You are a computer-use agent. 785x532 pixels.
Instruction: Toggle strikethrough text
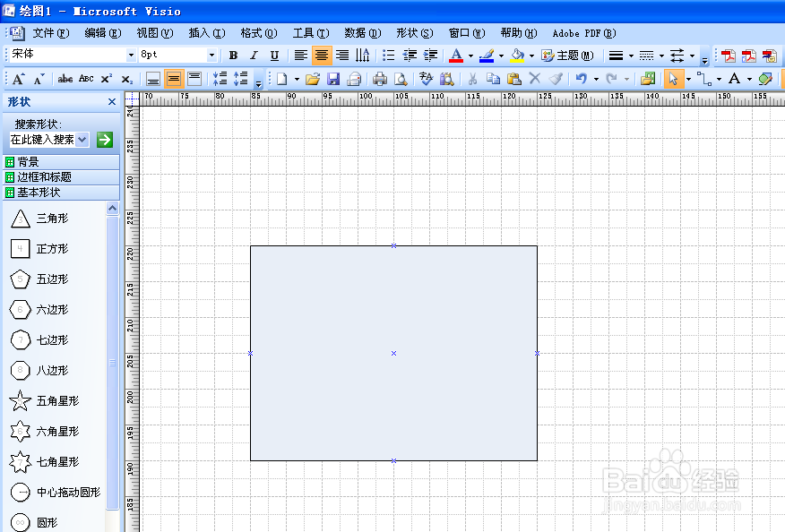[65, 79]
